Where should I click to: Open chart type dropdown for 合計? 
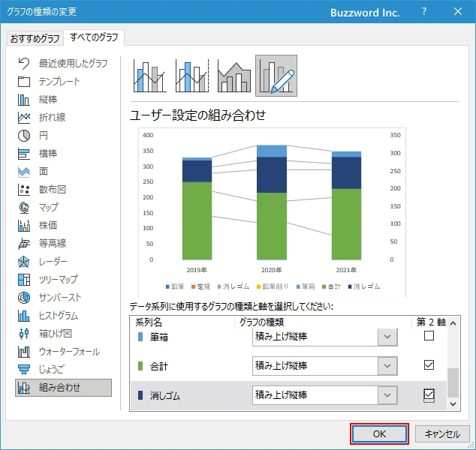(x=387, y=366)
